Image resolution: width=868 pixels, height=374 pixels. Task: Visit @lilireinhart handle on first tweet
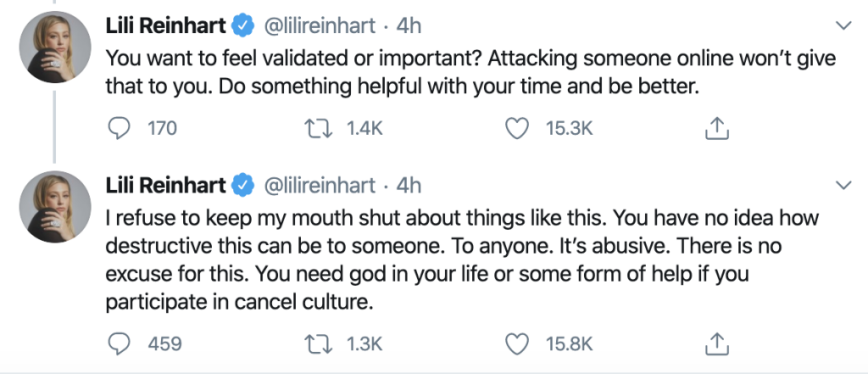tap(319, 25)
